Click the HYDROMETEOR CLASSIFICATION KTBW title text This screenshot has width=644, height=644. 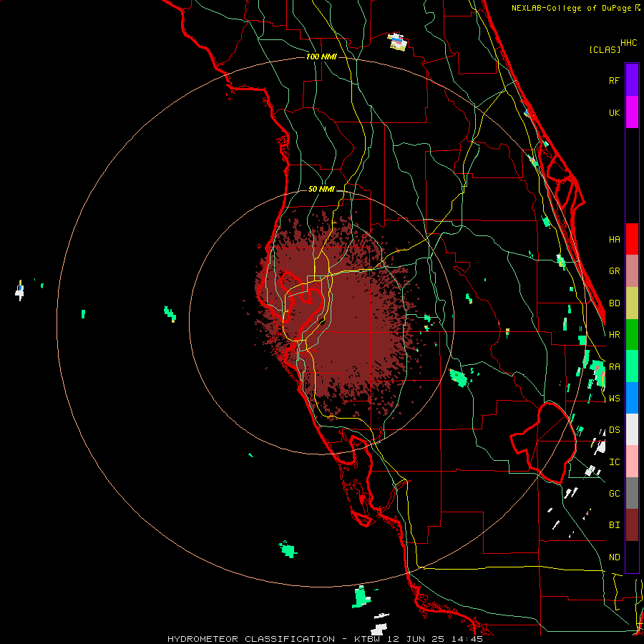(325, 639)
